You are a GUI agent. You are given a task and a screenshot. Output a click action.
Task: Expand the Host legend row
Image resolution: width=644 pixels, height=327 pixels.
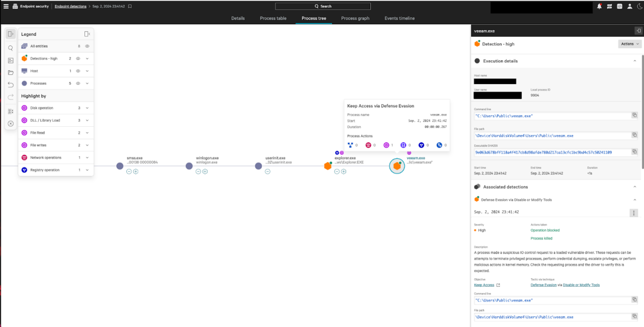click(87, 71)
